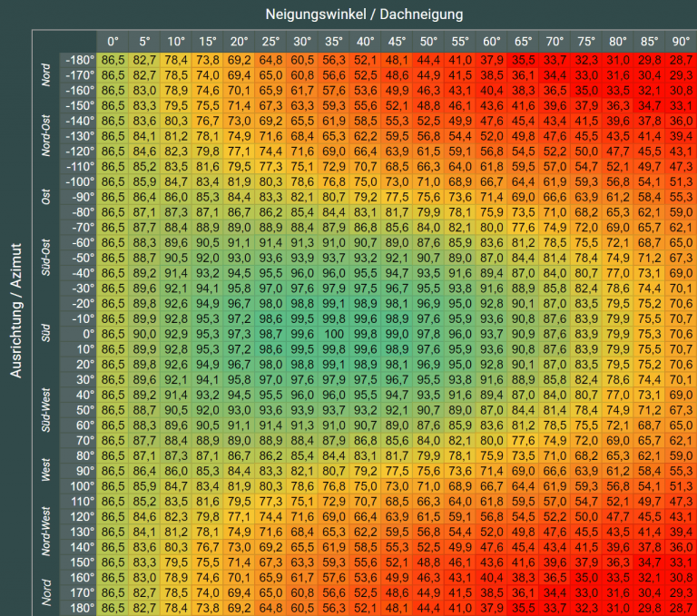Select '99,1' in the 20° row
The width and height of the screenshot is (697, 616).
point(334,365)
